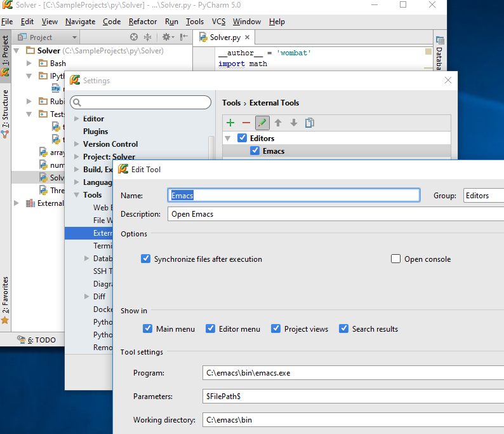Click the Tools breadcrumb in Settings header
Screen dimensions: 504x434
tap(231, 103)
